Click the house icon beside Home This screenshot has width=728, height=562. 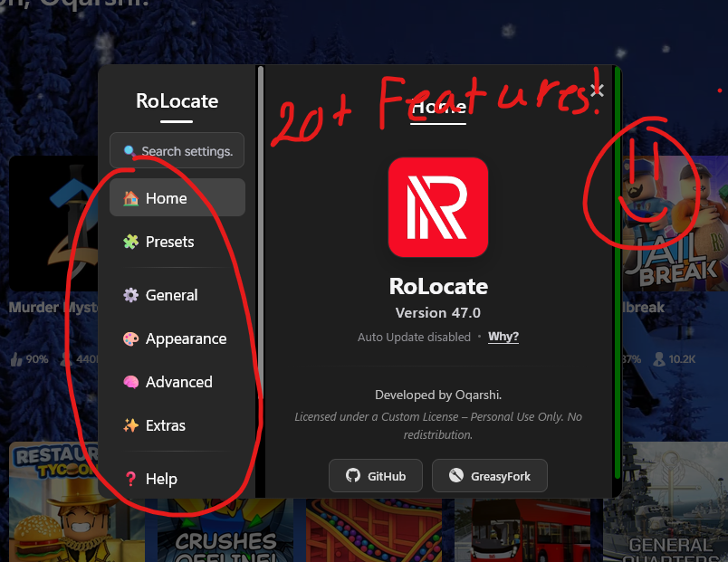click(131, 198)
